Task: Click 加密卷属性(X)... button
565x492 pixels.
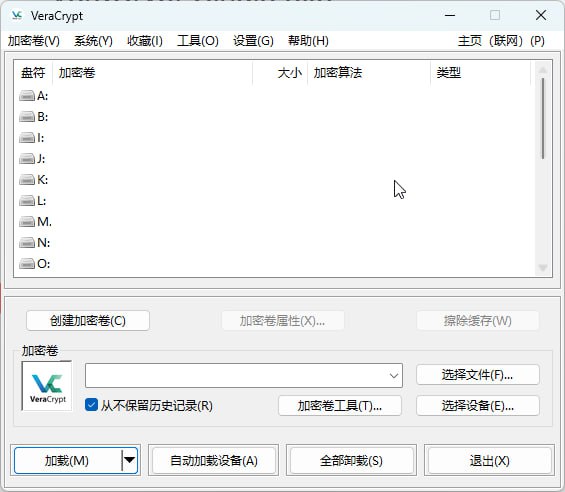Action: pyautogui.click(x=283, y=320)
